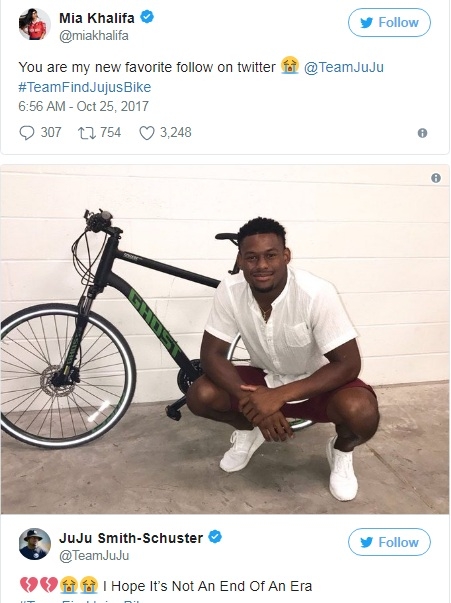Open the #TeamFindJujusBike hashtag
451x603 pixels.
click(85, 87)
